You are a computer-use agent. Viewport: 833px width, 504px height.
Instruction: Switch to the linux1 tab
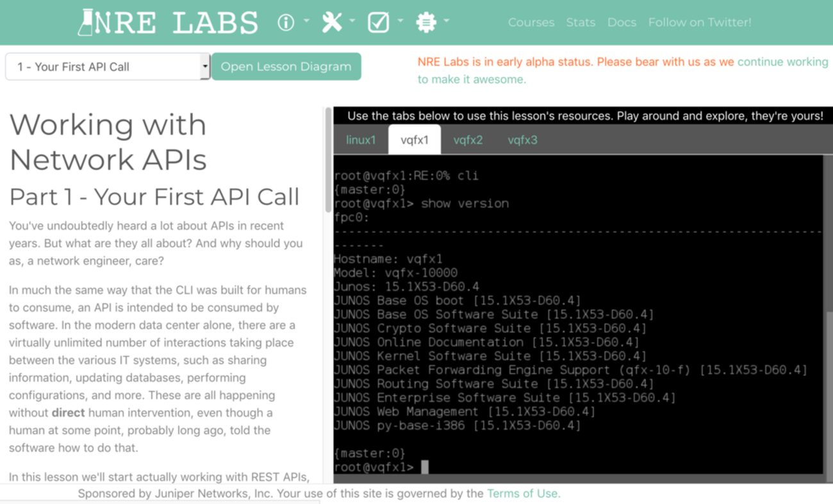(361, 140)
